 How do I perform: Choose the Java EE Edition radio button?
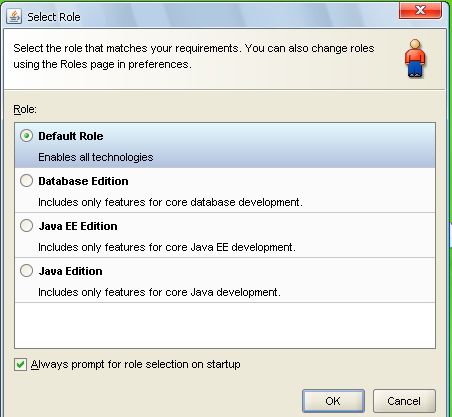pos(26,226)
